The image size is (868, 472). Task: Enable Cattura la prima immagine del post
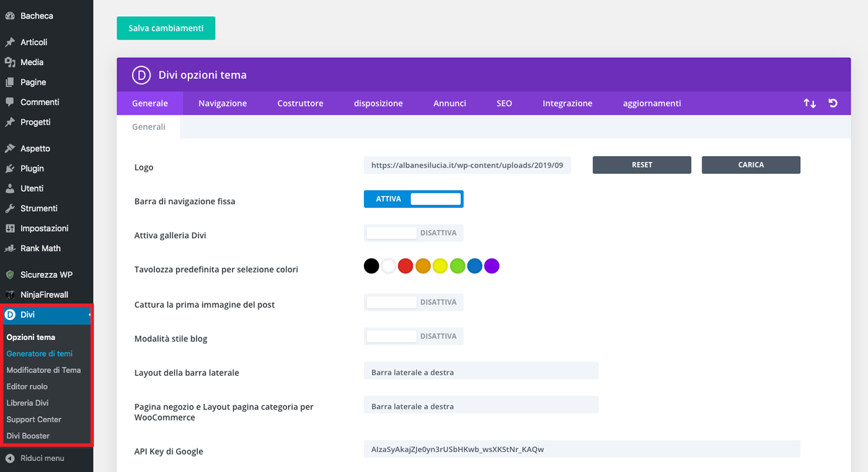tap(414, 302)
